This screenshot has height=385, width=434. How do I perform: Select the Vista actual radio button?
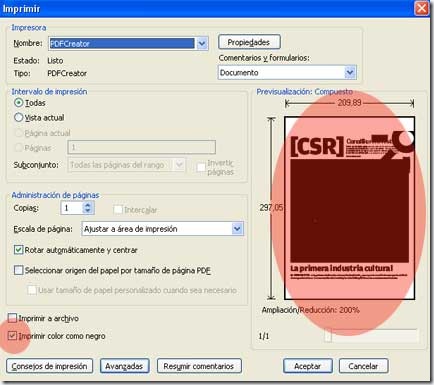tap(19, 117)
